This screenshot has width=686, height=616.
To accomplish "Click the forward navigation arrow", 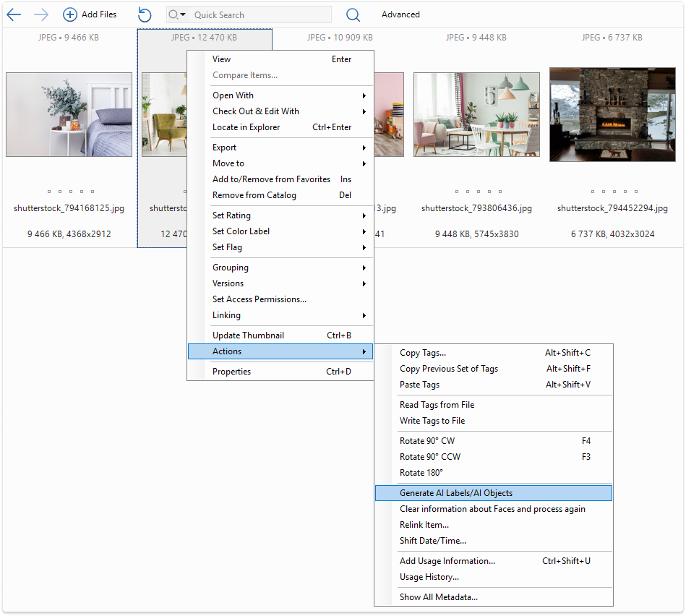I will point(41,14).
